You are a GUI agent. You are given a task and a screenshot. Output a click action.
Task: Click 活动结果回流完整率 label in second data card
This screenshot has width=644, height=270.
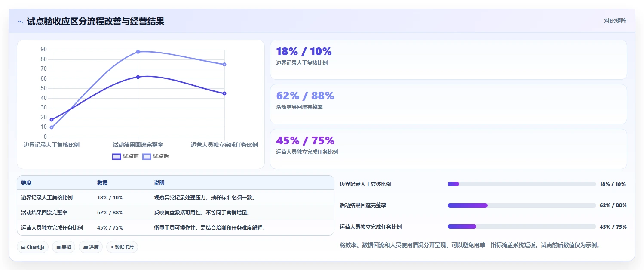coord(299,107)
